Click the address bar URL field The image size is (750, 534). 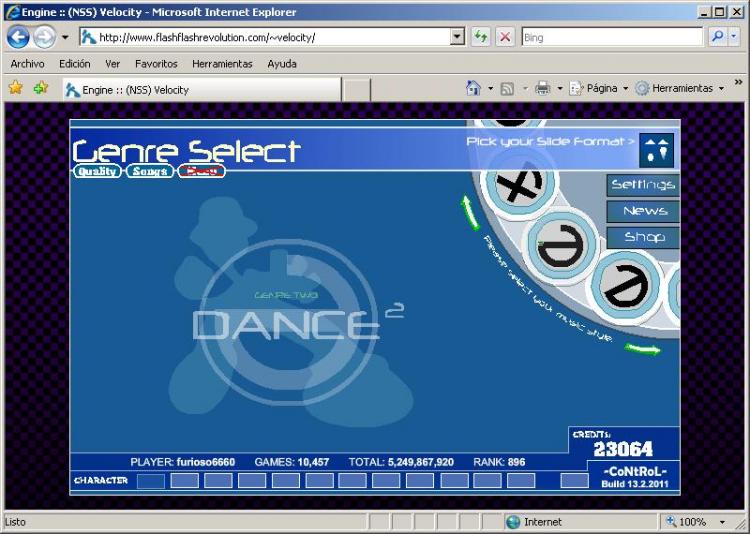tap(265, 37)
